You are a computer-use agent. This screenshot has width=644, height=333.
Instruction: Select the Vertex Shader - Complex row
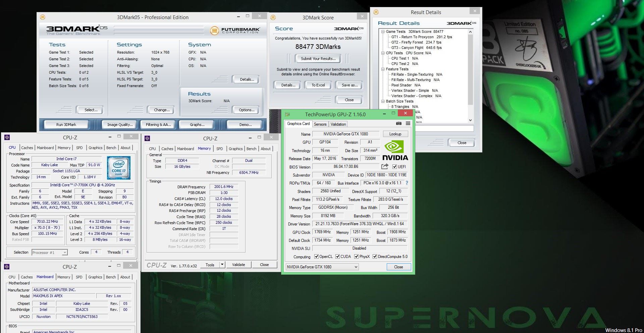click(x=416, y=96)
